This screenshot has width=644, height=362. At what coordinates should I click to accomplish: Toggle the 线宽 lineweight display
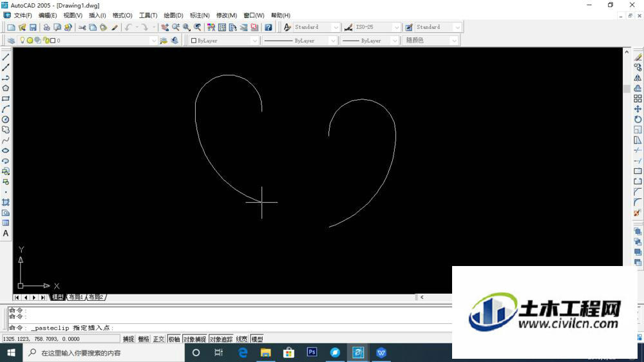coord(241,339)
